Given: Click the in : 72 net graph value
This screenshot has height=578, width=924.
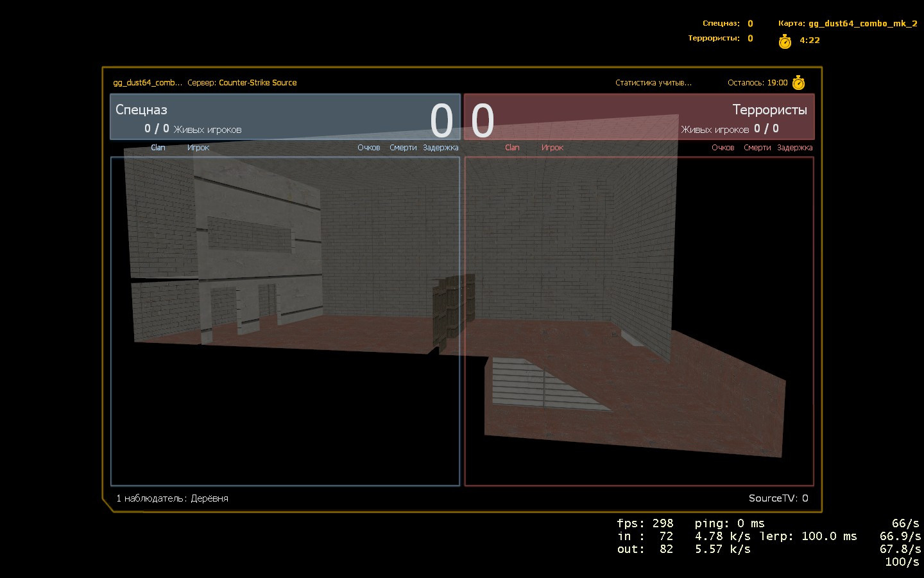Looking at the screenshot, I should coord(646,536).
